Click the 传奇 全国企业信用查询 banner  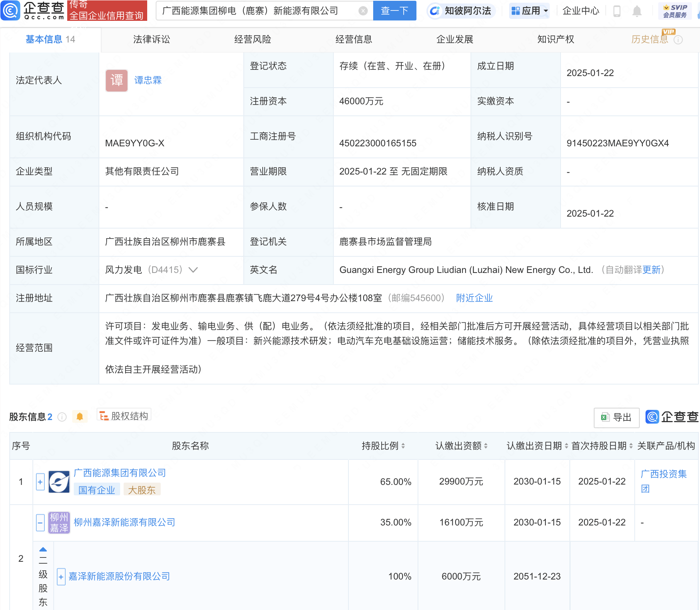click(x=107, y=10)
